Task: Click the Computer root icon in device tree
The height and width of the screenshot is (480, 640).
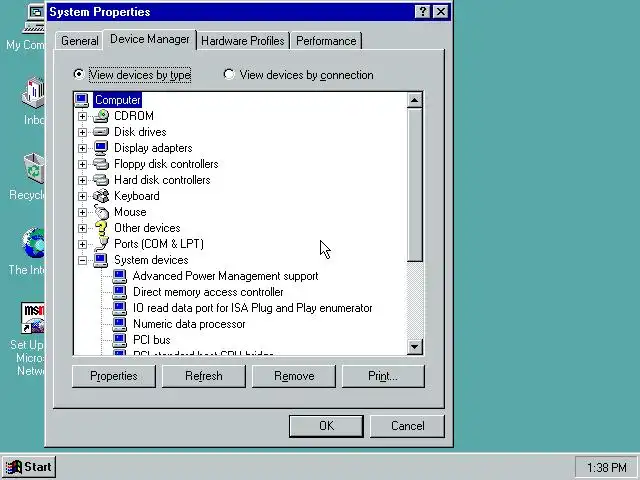Action: [82, 100]
